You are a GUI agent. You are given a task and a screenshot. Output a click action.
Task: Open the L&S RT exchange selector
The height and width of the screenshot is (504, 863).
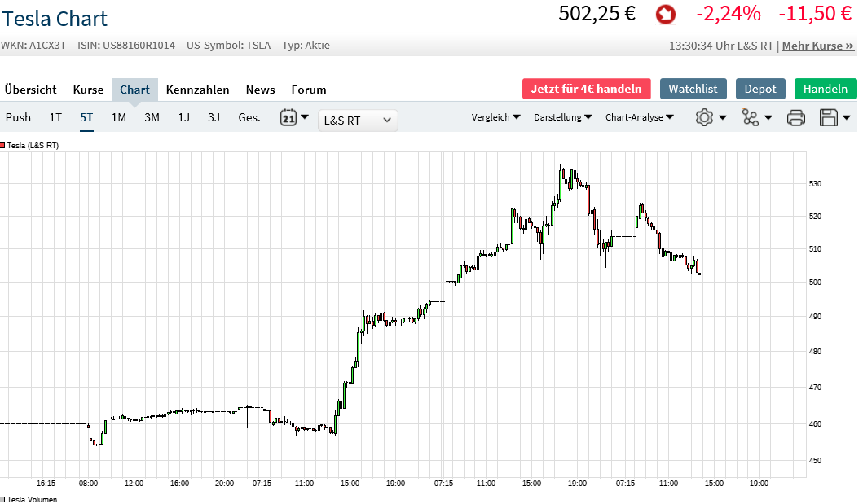coord(357,120)
